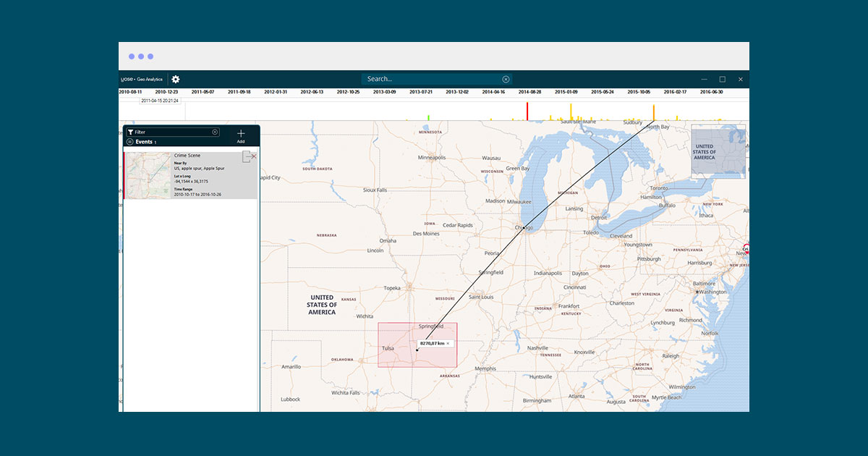Clear the Filter field with its X icon
Screen dimensions: 868x456
click(215, 132)
